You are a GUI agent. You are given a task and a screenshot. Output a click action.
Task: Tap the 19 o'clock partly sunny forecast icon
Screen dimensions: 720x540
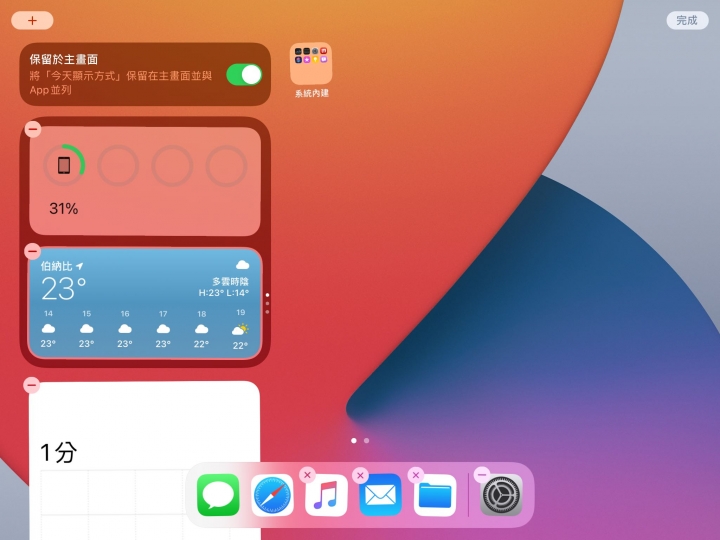[240, 329]
